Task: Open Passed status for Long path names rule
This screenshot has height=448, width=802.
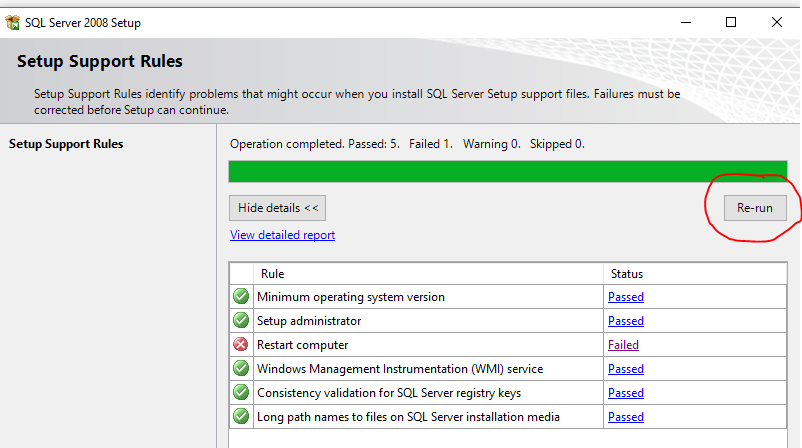Action: (x=626, y=417)
